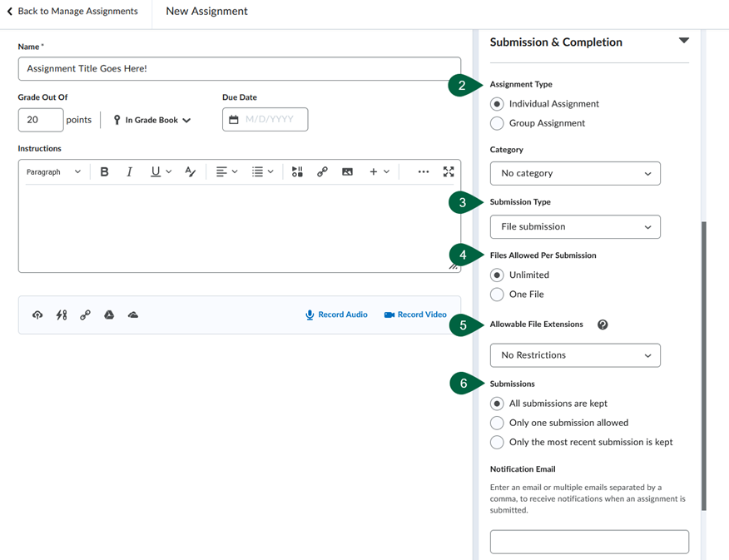Apply bold formatting in the Instructions editor
The height and width of the screenshot is (560, 729).
[104, 171]
